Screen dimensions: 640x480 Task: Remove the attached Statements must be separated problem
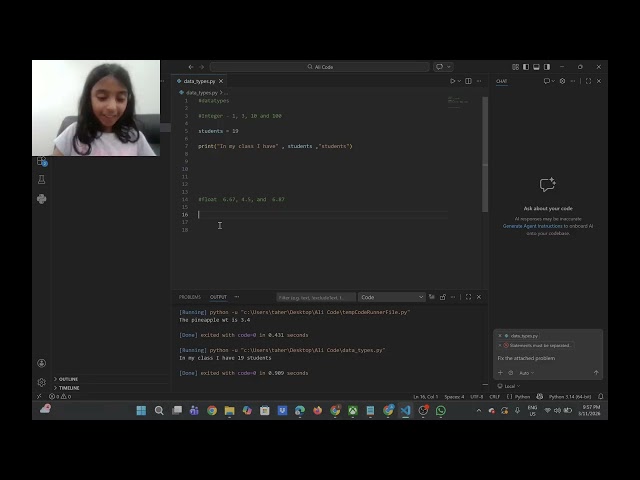[x=500, y=345]
